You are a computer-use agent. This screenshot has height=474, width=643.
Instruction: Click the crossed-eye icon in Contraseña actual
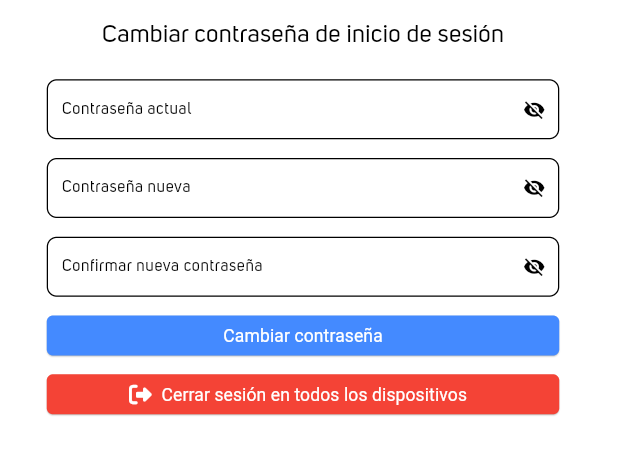[x=534, y=109]
